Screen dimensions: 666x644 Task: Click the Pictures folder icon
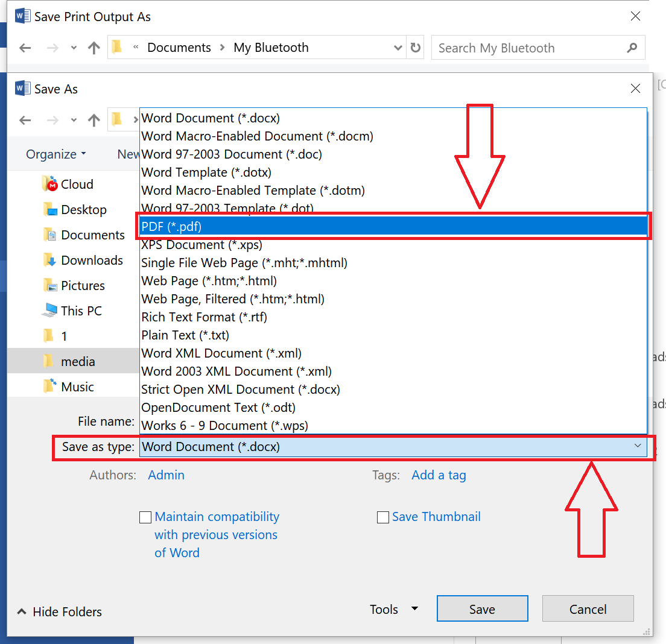(49, 285)
